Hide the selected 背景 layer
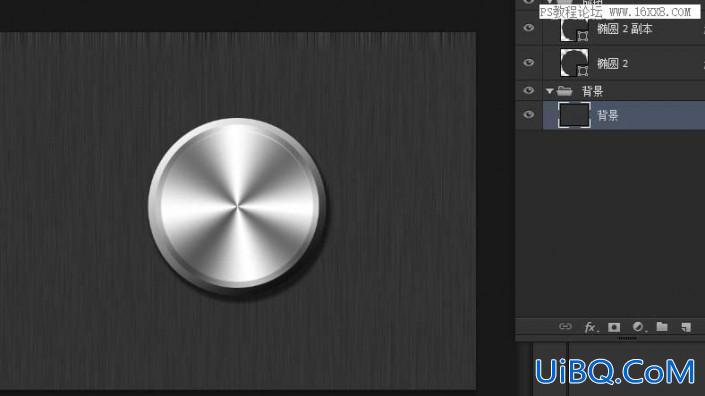Viewport: 705px width, 396px height. point(529,115)
